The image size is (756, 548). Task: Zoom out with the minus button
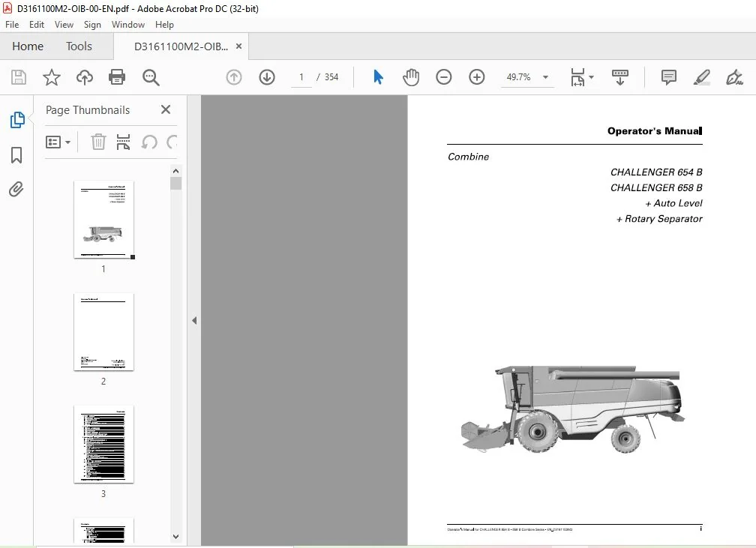pos(443,77)
